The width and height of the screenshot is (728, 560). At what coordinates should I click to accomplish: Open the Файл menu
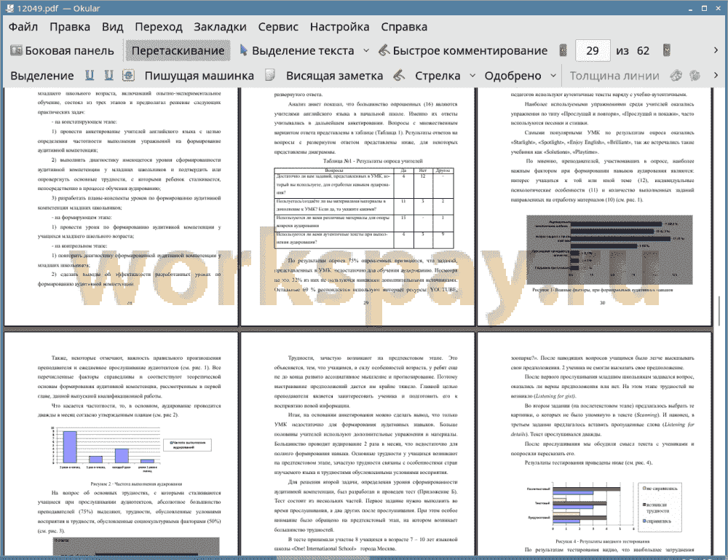pos(23,27)
